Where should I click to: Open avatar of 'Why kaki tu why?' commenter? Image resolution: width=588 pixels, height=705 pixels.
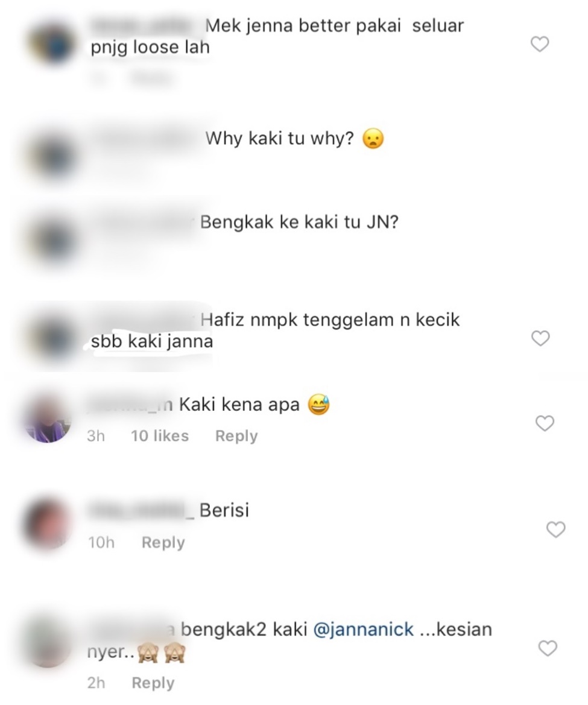(x=53, y=156)
